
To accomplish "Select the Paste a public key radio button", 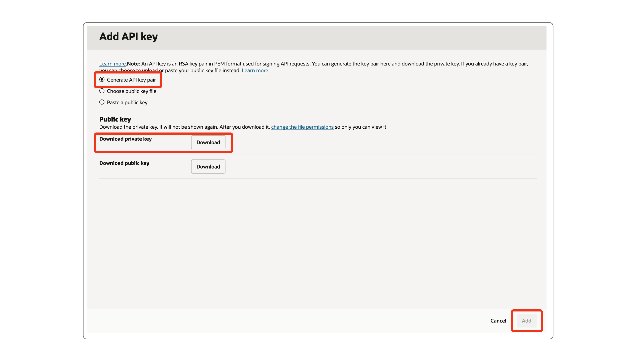I will [102, 102].
